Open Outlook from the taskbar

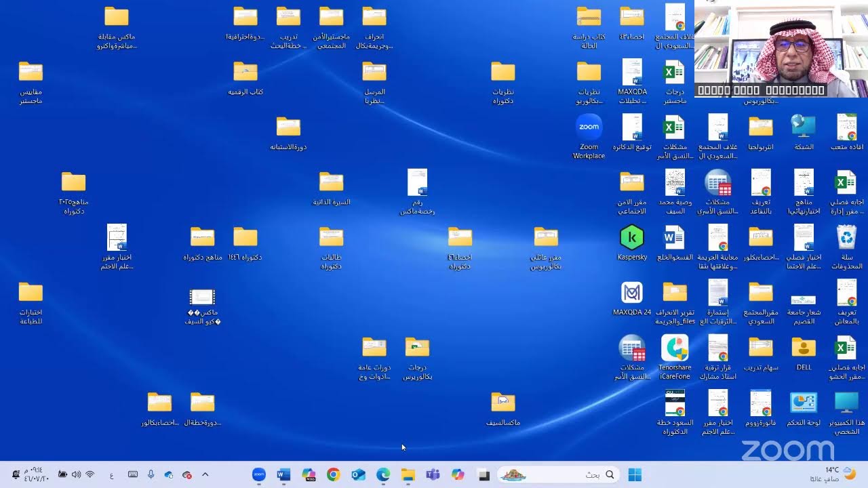point(358,474)
